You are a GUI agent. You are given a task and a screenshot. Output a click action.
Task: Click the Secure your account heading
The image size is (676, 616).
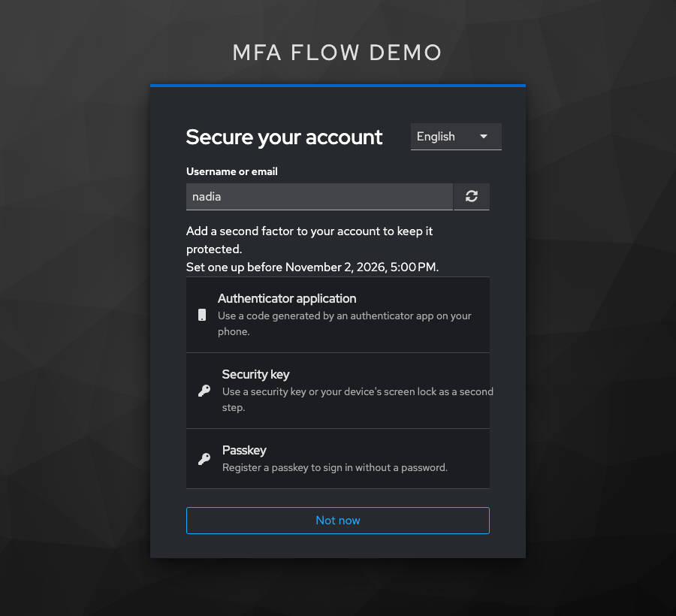pyautogui.click(x=284, y=137)
